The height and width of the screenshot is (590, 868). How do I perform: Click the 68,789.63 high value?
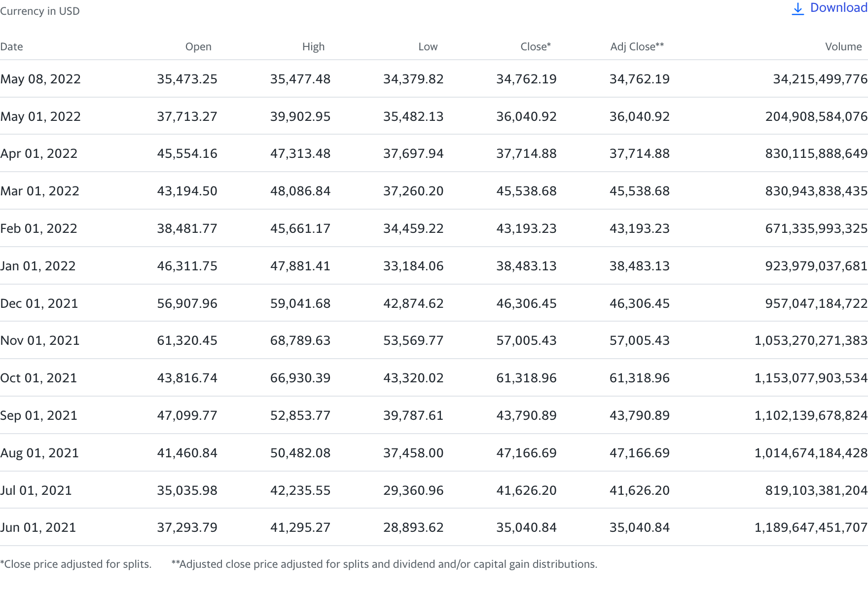click(300, 341)
